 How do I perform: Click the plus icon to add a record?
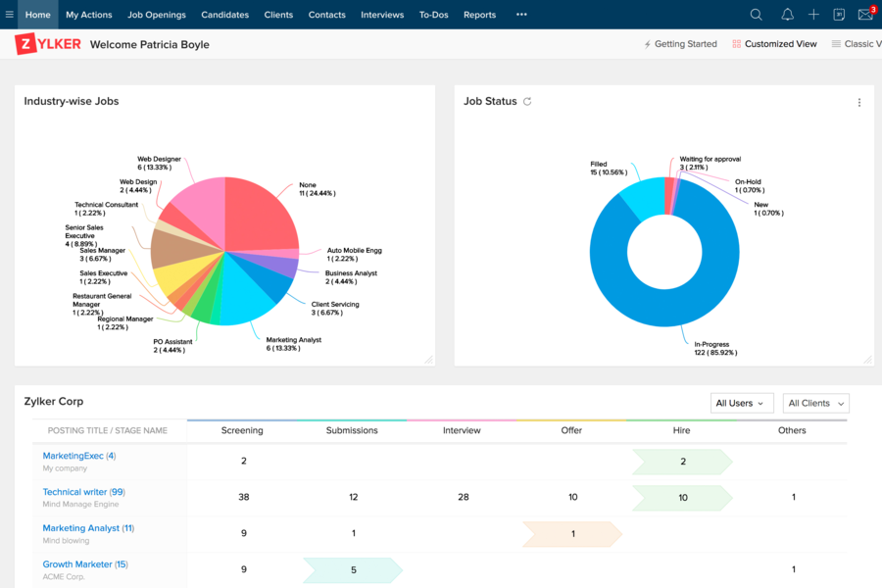pyautogui.click(x=815, y=15)
